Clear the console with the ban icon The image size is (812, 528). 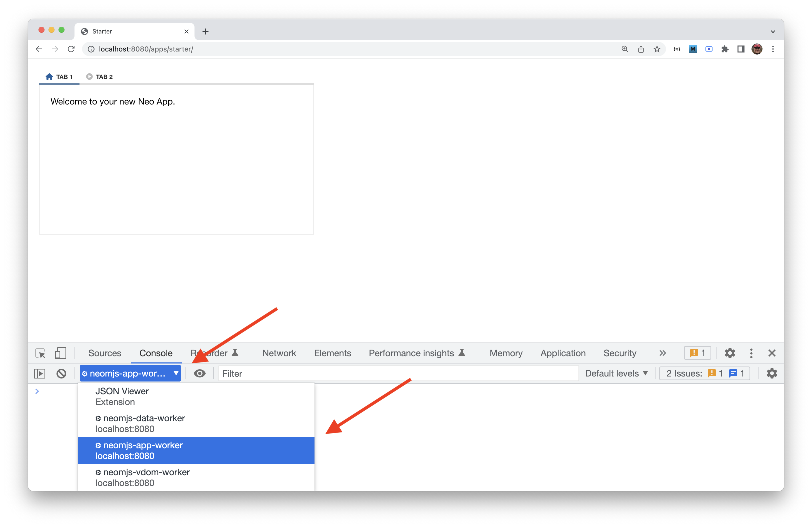click(61, 373)
